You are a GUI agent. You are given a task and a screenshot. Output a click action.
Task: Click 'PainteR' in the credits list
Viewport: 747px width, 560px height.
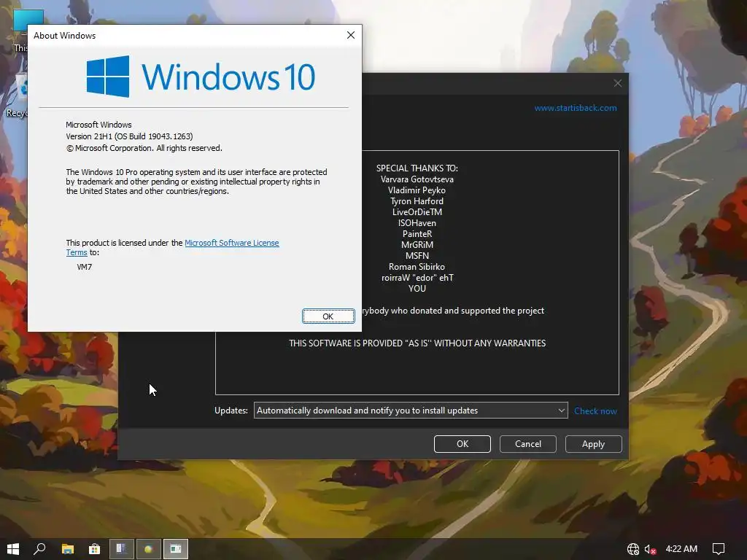417,234
